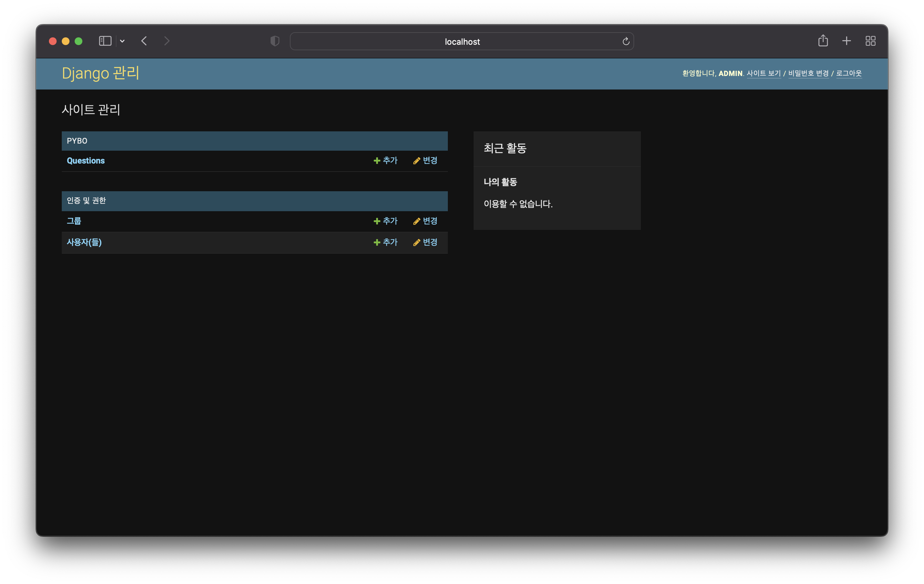Viewport: 924px width, 584px height.
Task: Click 변경 for Questions
Action: pos(425,161)
